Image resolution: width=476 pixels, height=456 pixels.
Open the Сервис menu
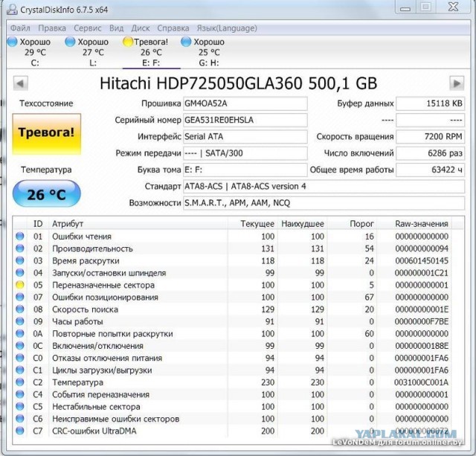coord(88,28)
